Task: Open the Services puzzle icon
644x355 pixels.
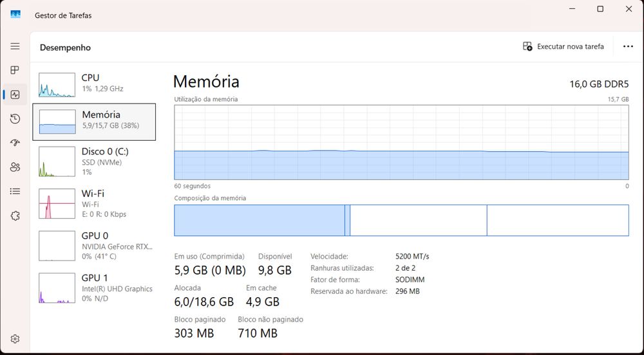Action: click(x=15, y=215)
